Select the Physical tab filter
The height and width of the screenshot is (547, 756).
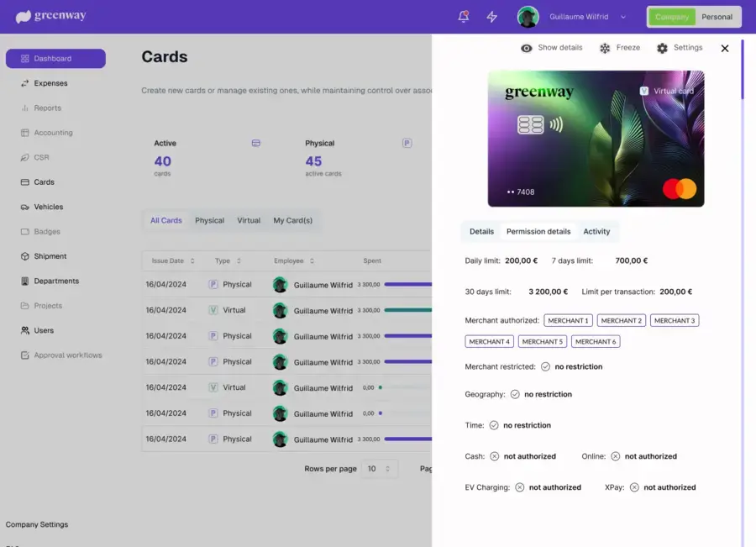click(x=210, y=220)
